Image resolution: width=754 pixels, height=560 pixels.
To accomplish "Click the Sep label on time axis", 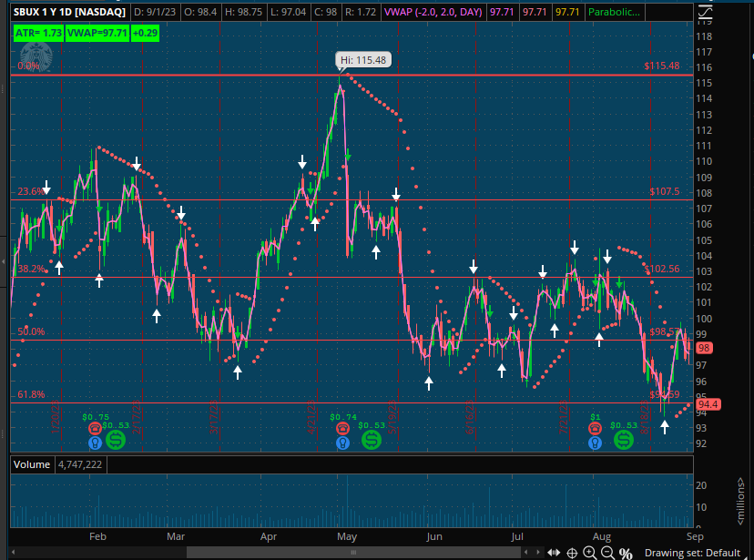I will 695,536.
